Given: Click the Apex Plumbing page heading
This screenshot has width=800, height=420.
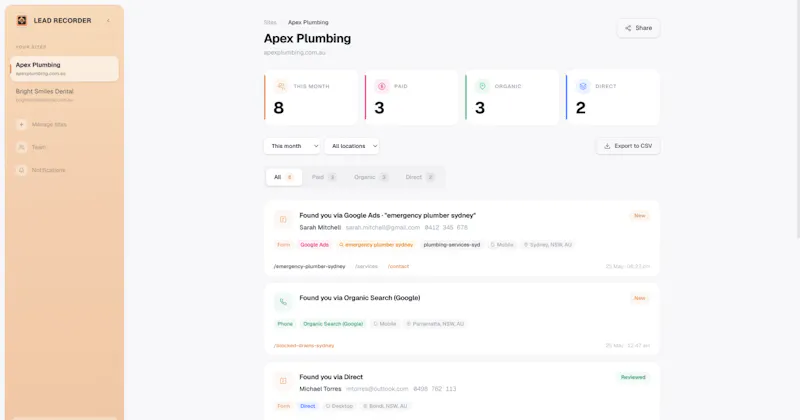Looking at the screenshot, I should click(x=307, y=38).
